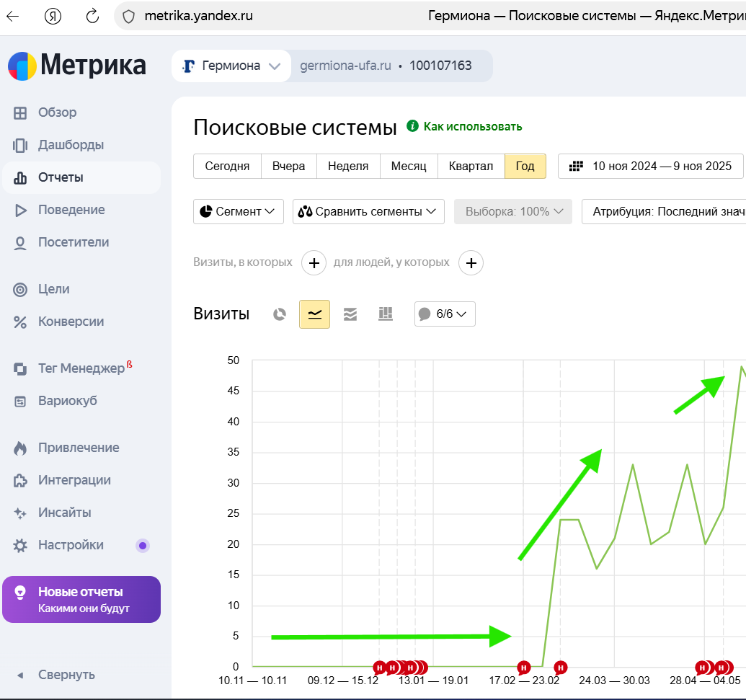Click the annotation marker at 17.02 — 23.02
The width and height of the screenshot is (746, 700).
[x=524, y=668]
